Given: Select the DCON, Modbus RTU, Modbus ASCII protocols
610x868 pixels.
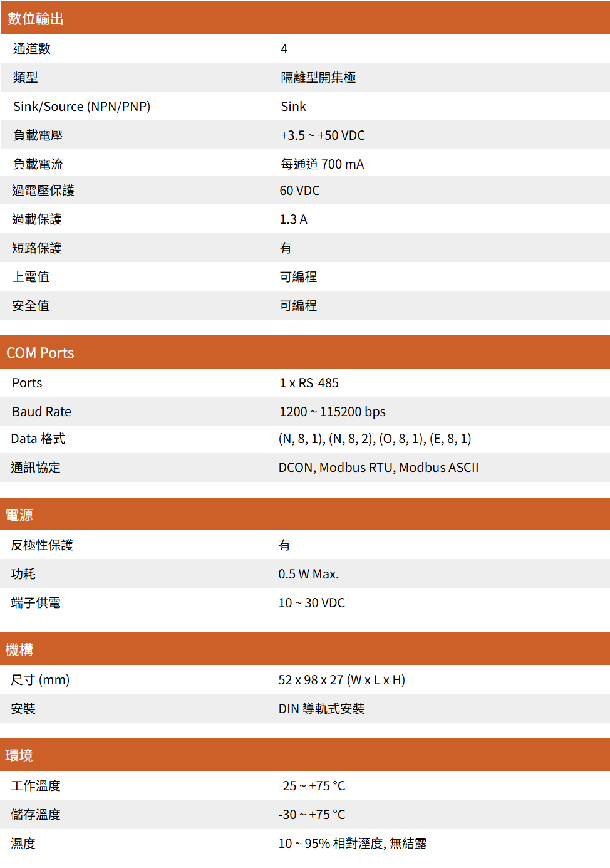Looking at the screenshot, I should pyautogui.click(x=378, y=467).
